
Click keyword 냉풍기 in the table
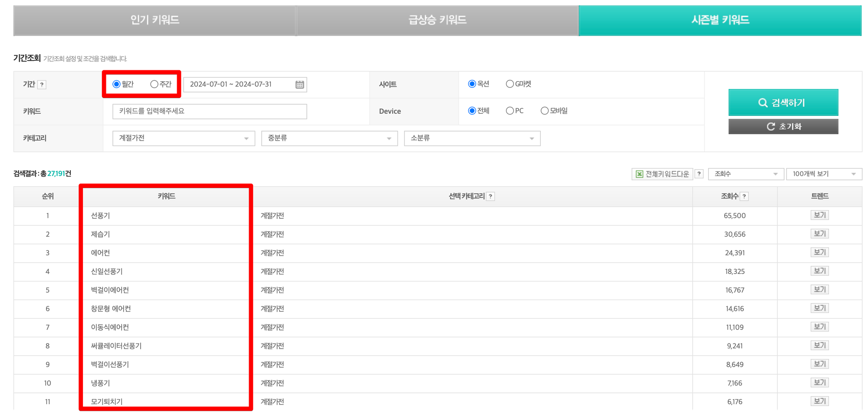coord(100,384)
